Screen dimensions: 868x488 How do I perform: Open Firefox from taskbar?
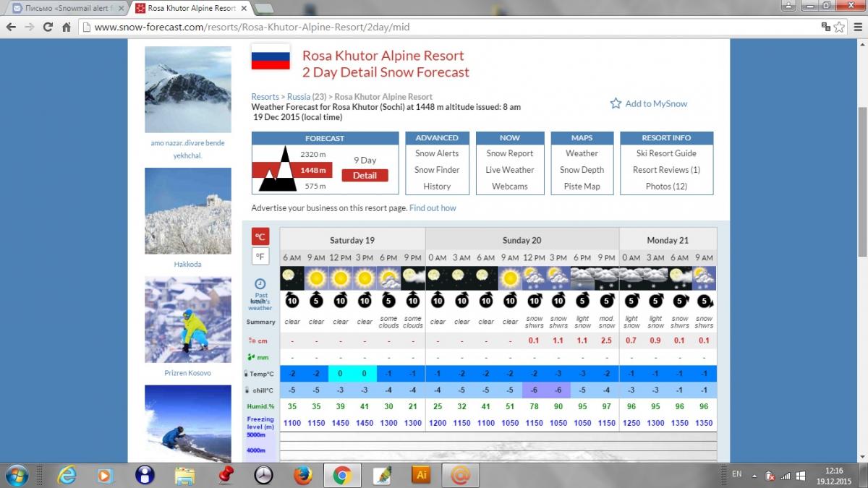point(303,475)
